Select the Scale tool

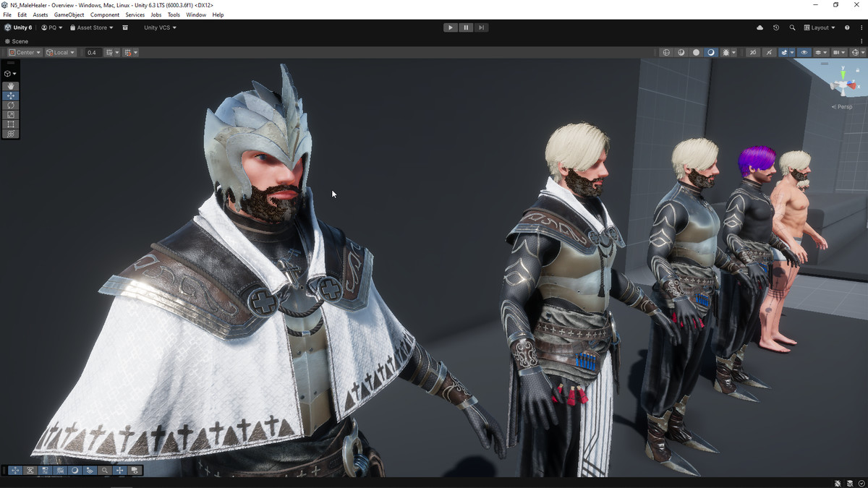[11, 115]
